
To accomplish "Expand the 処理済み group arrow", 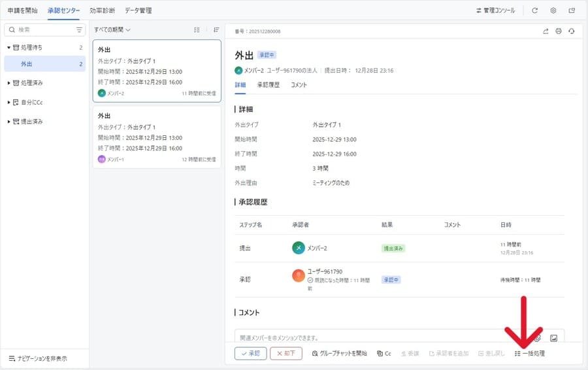I will 8,83.
